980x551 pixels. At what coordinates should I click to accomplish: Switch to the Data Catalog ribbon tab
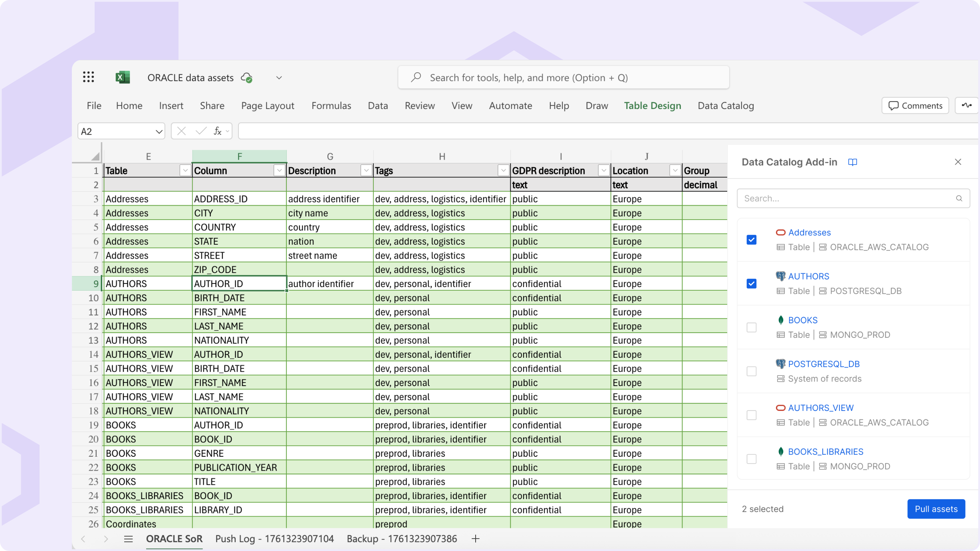[x=725, y=105]
